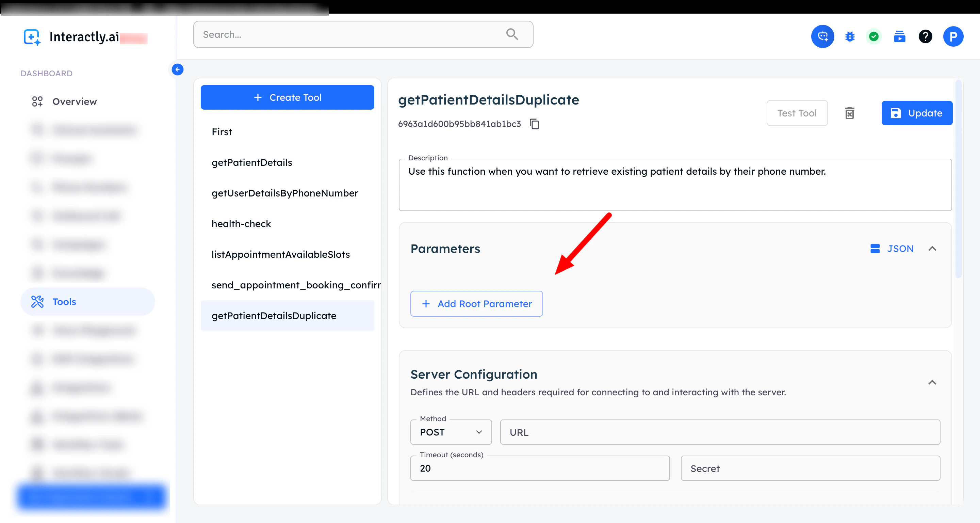The height and width of the screenshot is (523, 980).
Task: Click the search magnifier icon
Action: 512,34
